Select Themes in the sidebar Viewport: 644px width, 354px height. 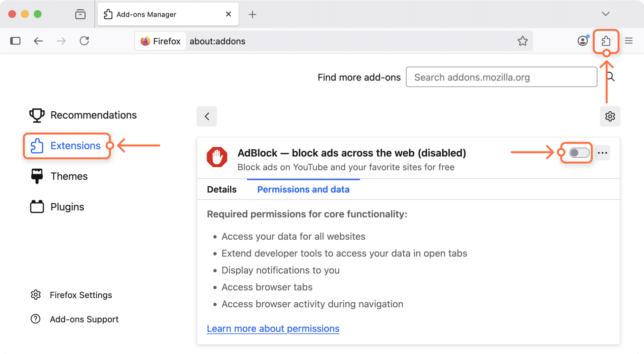point(69,176)
